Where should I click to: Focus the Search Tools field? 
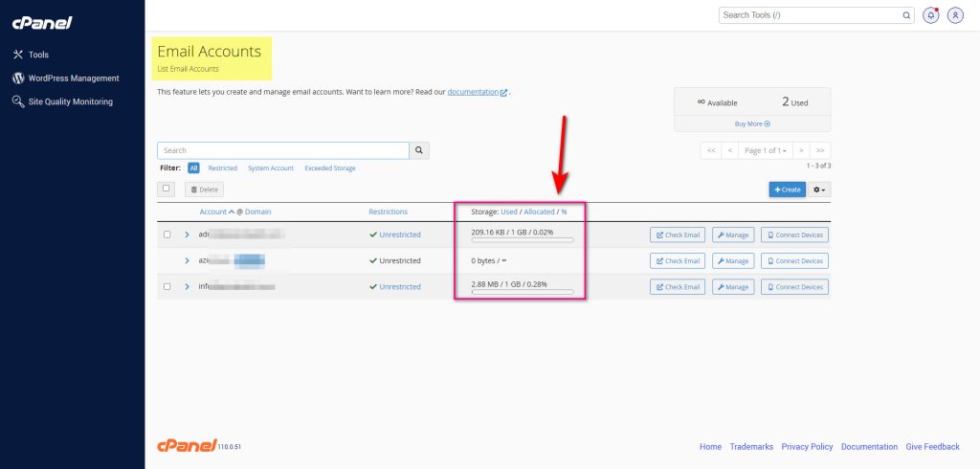(816, 15)
